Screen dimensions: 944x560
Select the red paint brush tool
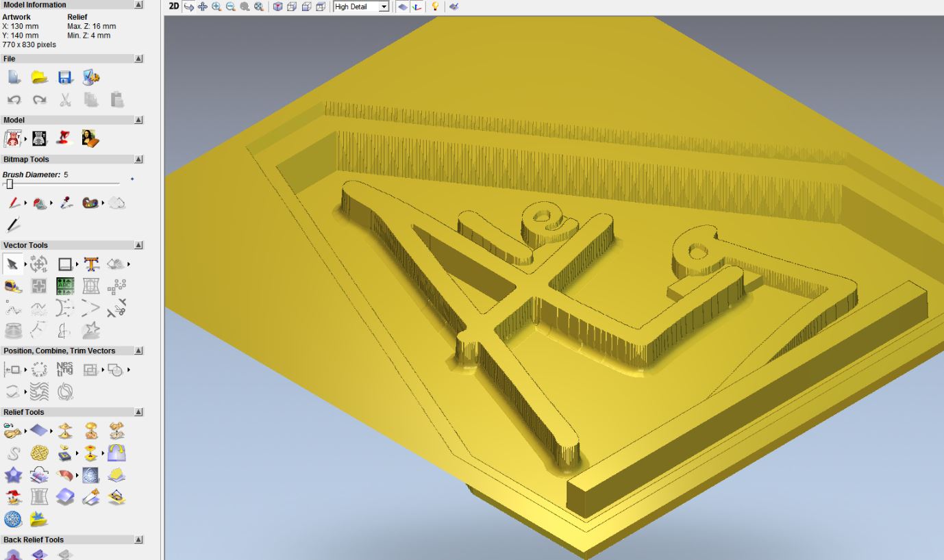(x=14, y=203)
